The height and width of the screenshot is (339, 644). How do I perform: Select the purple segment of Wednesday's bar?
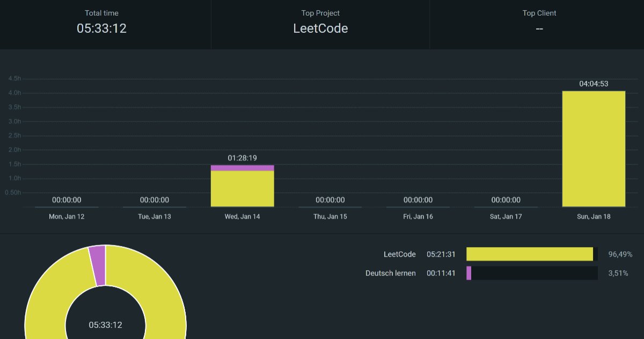point(242,168)
